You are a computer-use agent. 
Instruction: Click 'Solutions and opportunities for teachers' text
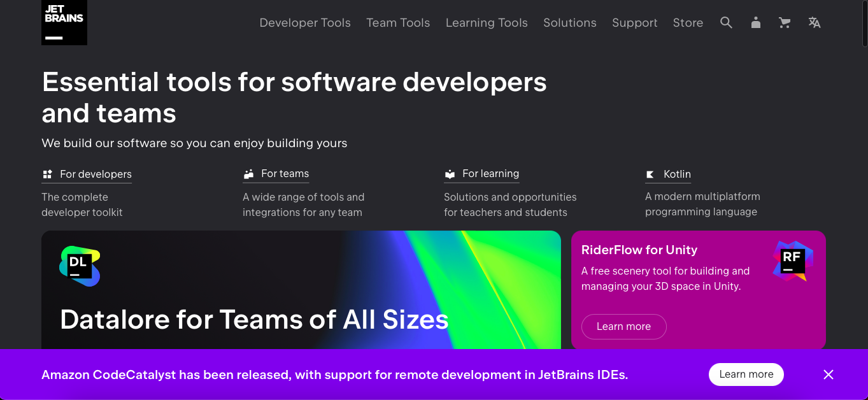pos(510,204)
